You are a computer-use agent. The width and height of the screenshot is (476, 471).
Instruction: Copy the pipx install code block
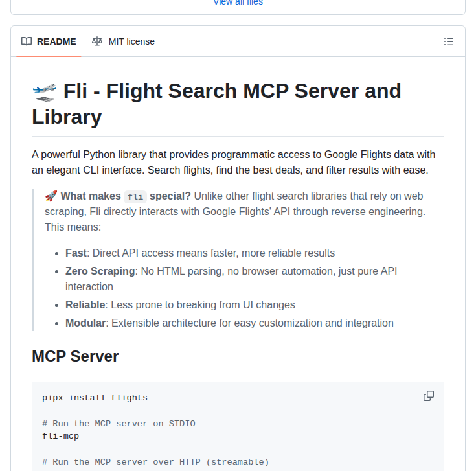point(428,396)
